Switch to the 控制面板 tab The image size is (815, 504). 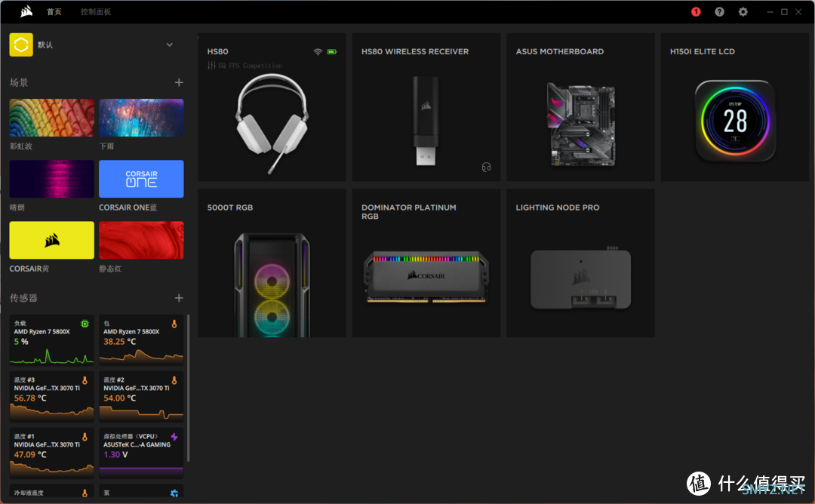point(96,11)
